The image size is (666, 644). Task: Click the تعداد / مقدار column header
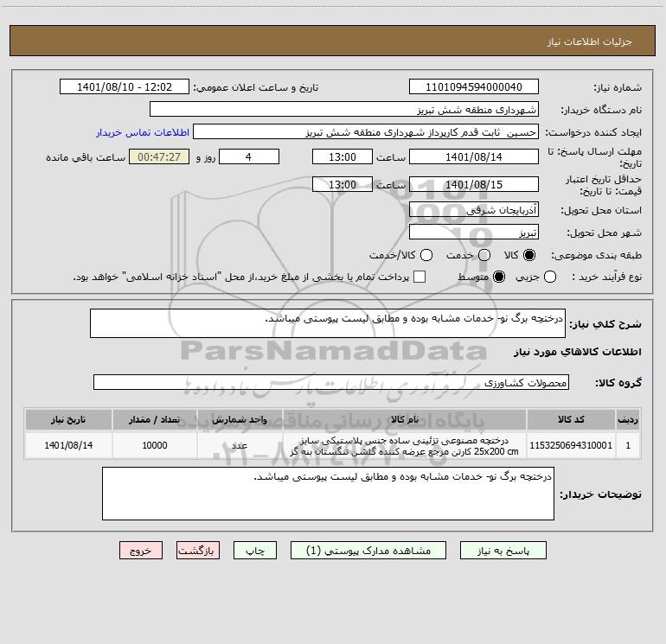point(155,420)
